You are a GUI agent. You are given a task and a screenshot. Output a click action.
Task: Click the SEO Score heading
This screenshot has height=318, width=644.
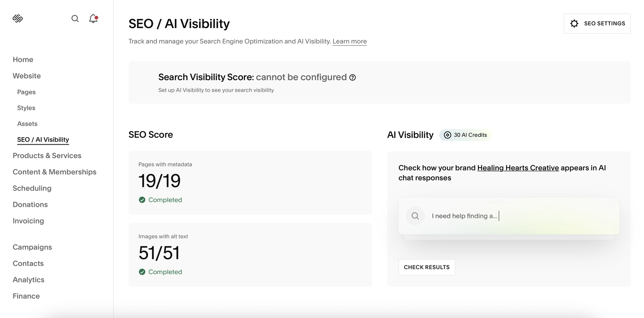[x=150, y=135]
